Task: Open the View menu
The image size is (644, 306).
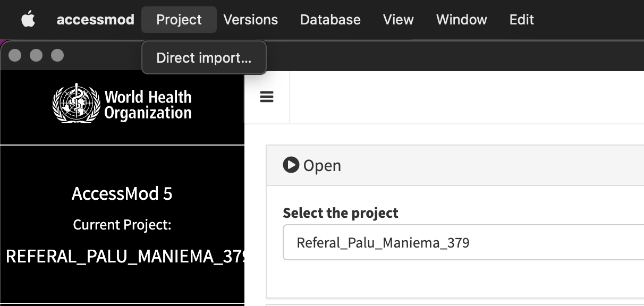Action: (x=398, y=20)
